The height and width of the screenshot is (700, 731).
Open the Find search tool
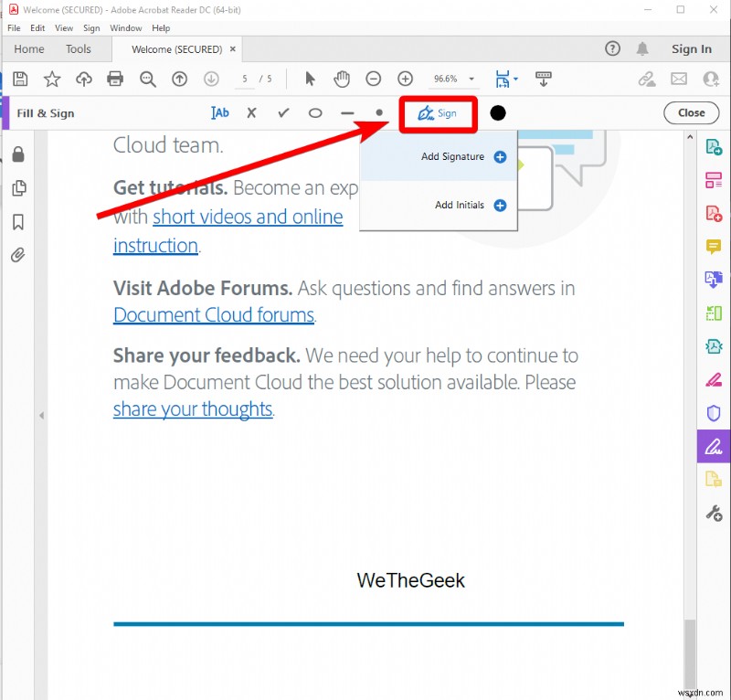tap(147, 79)
